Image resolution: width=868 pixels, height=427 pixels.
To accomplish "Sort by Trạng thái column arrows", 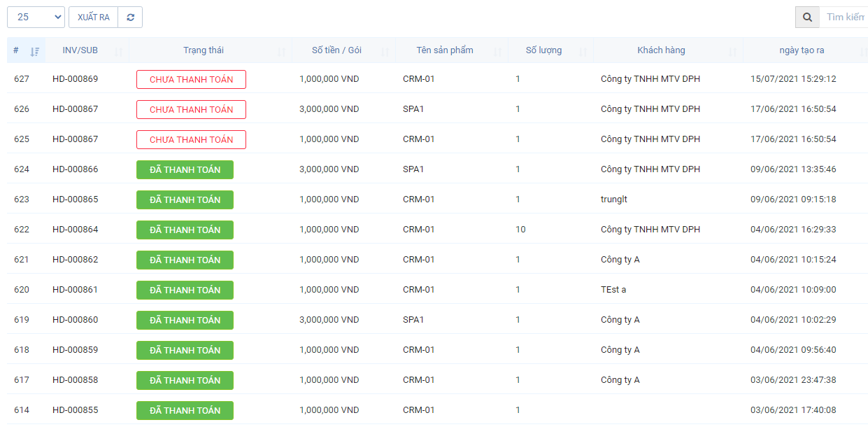I will click(281, 51).
